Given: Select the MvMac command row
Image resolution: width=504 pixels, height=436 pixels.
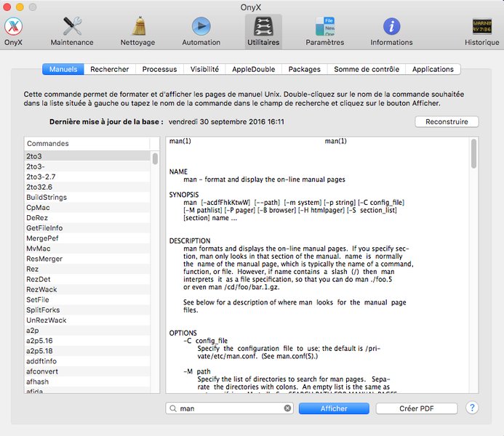Looking at the screenshot, I should (x=87, y=249).
